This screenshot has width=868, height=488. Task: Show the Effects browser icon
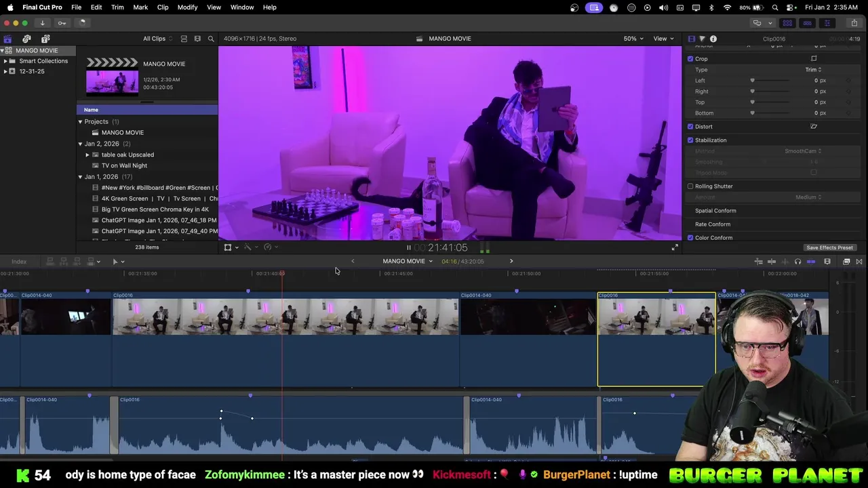(846, 262)
